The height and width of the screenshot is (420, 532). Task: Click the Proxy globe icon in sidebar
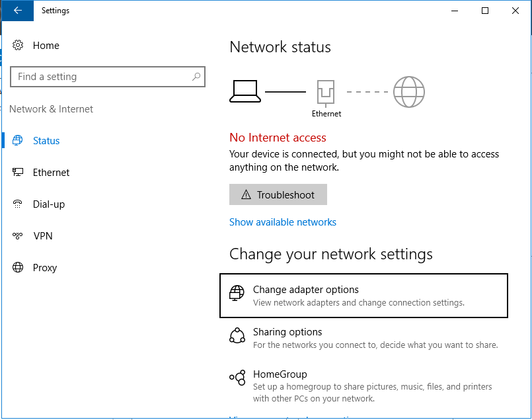[x=18, y=268]
